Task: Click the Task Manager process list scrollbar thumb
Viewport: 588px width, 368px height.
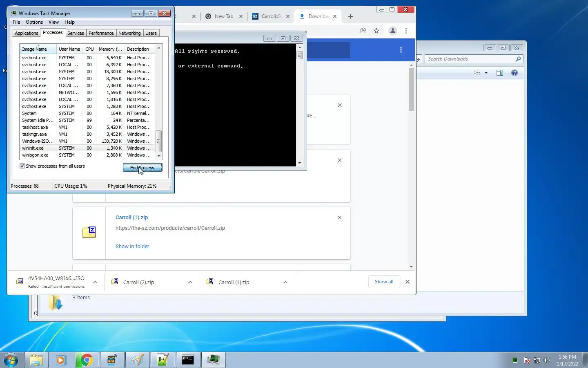Action: click(x=159, y=141)
